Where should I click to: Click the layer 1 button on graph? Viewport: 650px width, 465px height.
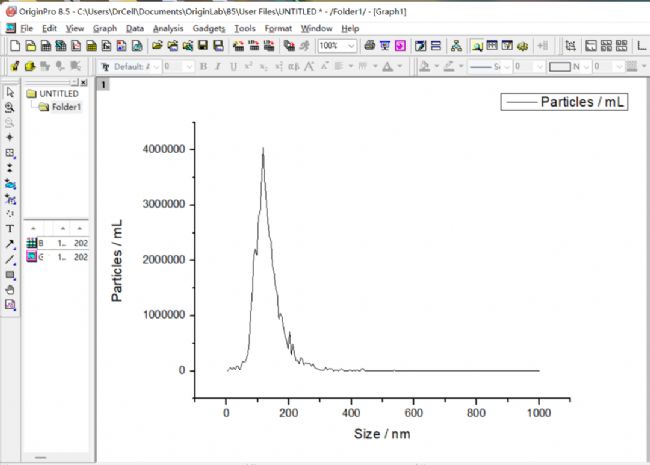103,84
